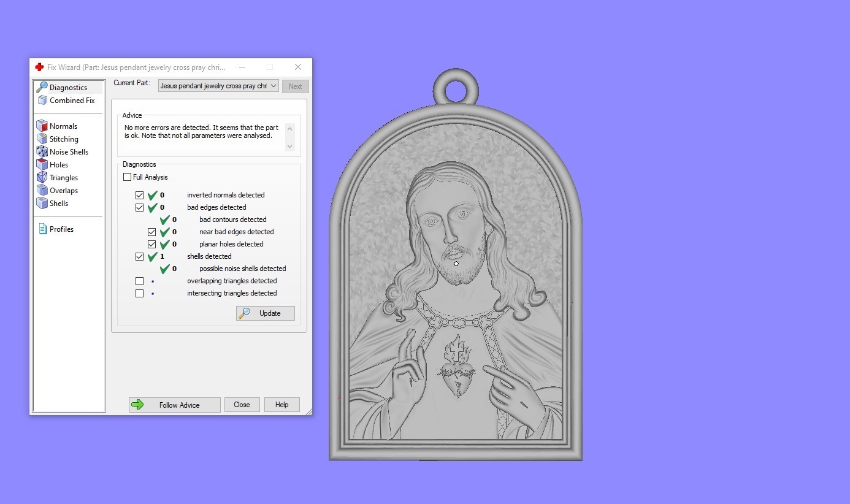Enable intersecting triangles detection
This screenshot has height=504, width=850.
point(140,293)
